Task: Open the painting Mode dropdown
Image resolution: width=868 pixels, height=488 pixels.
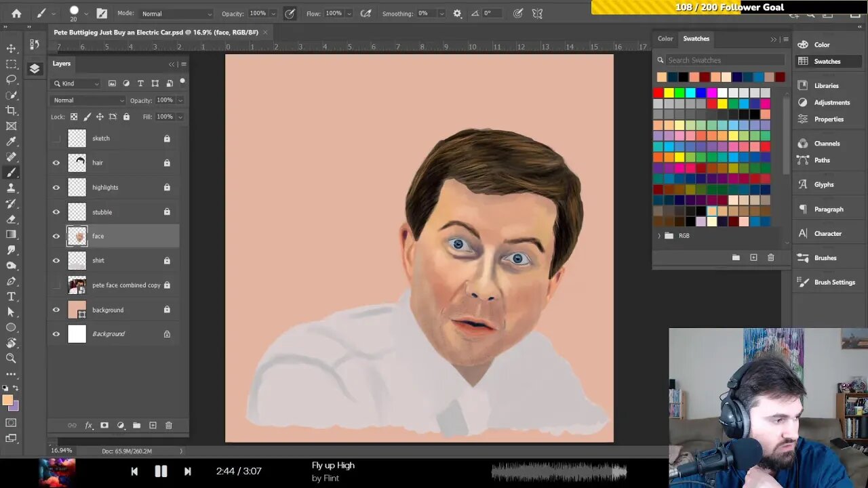Action: [176, 14]
